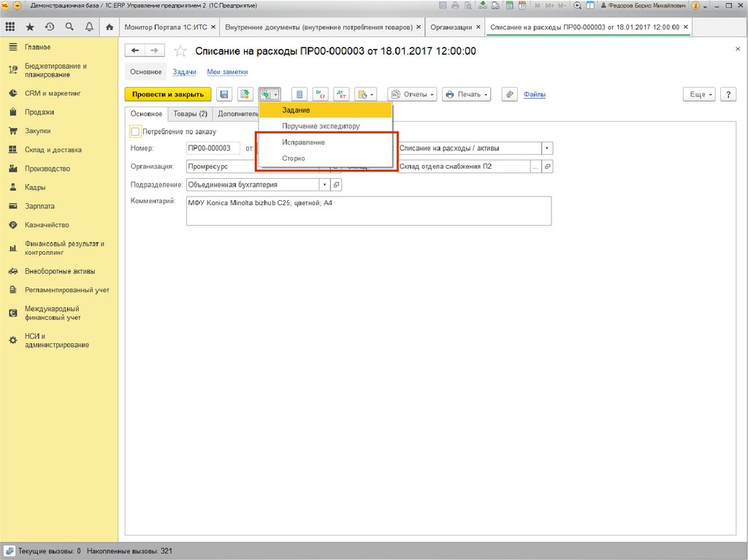Choose 'Сторно' in the dropdown menu
The height and width of the screenshot is (560, 748).
point(294,158)
